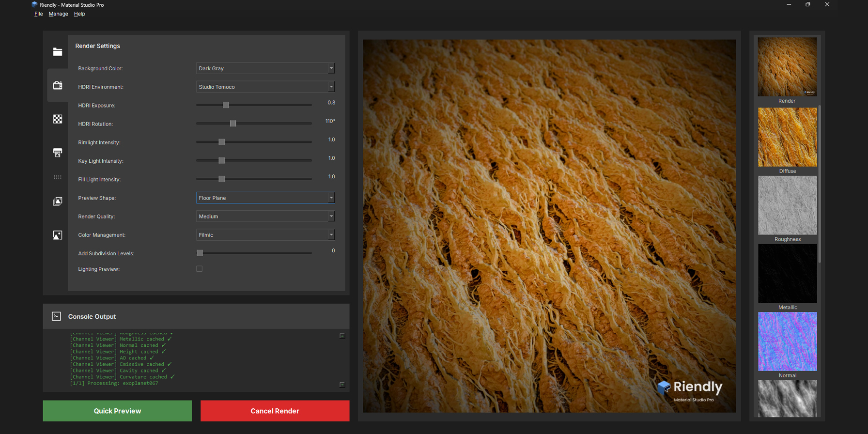The height and width of the screenshot is (434, 868).
Task: Open the checkerboard texture tab
Action: point(58,119)
